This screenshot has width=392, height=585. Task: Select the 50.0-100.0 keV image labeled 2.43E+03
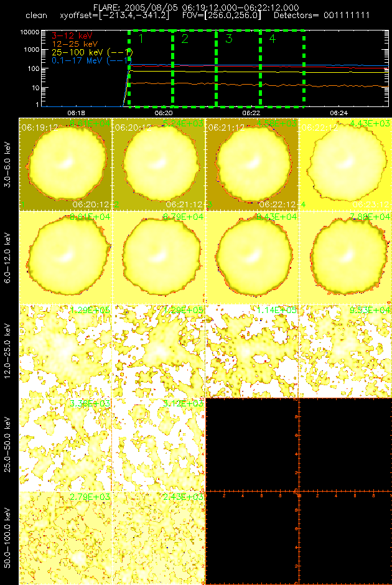point(159,537)
